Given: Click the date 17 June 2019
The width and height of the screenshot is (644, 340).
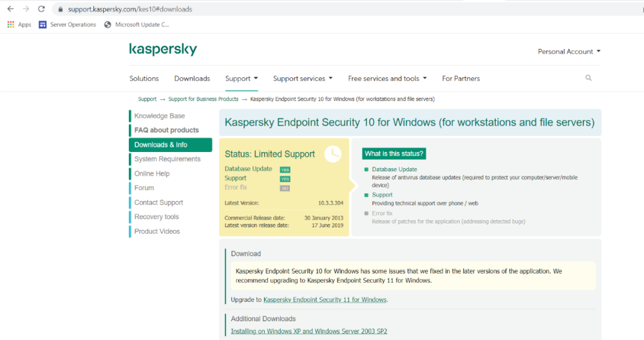Looking at the screenshot, I should click(327, 225).
